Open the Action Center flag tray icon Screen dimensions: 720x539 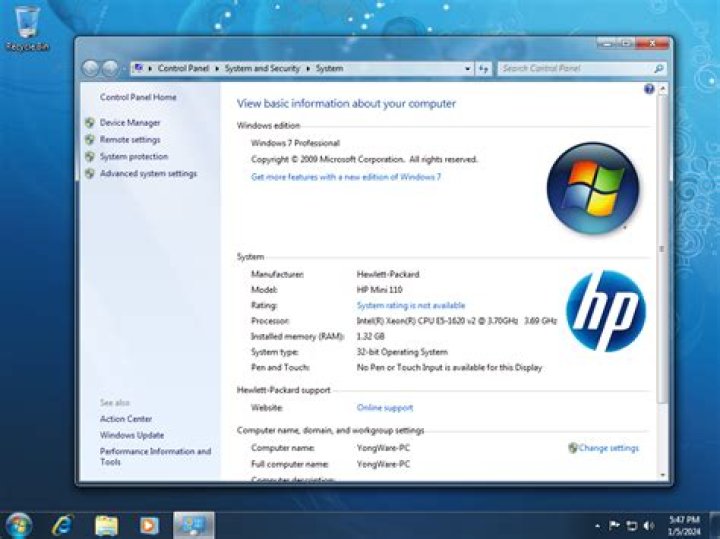point(614,525)
